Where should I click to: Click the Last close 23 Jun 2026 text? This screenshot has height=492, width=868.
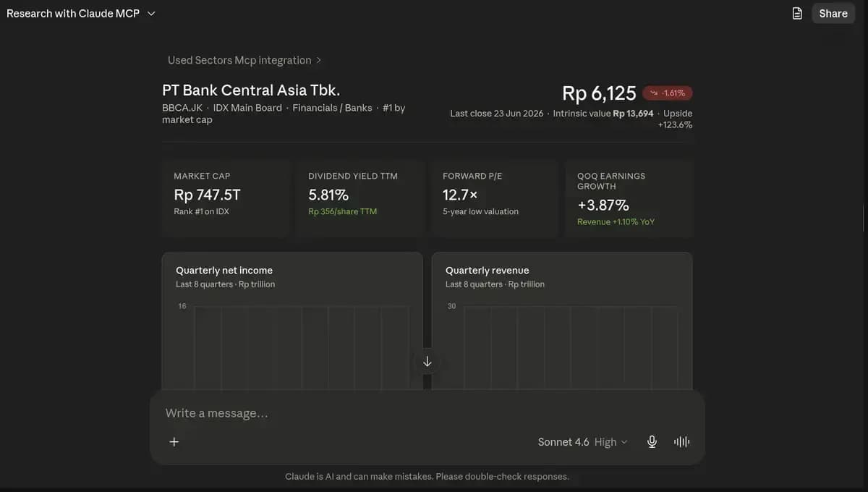(498, 114)
